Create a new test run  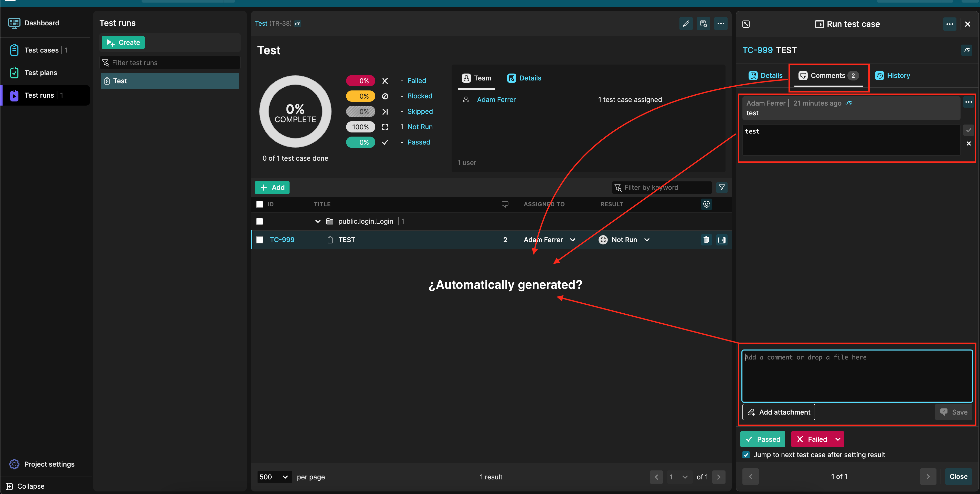[123, 42]
